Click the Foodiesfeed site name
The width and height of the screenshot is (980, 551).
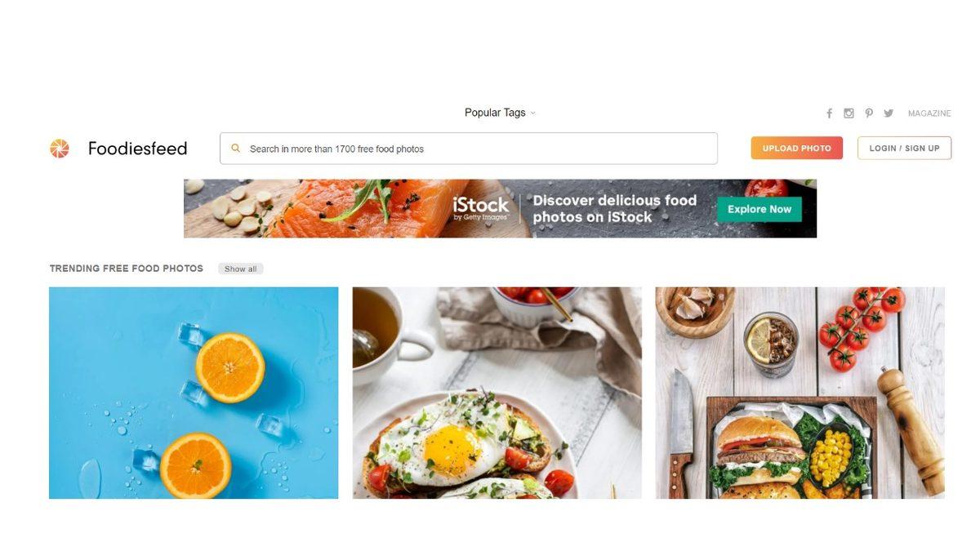[x=137, y=149]
